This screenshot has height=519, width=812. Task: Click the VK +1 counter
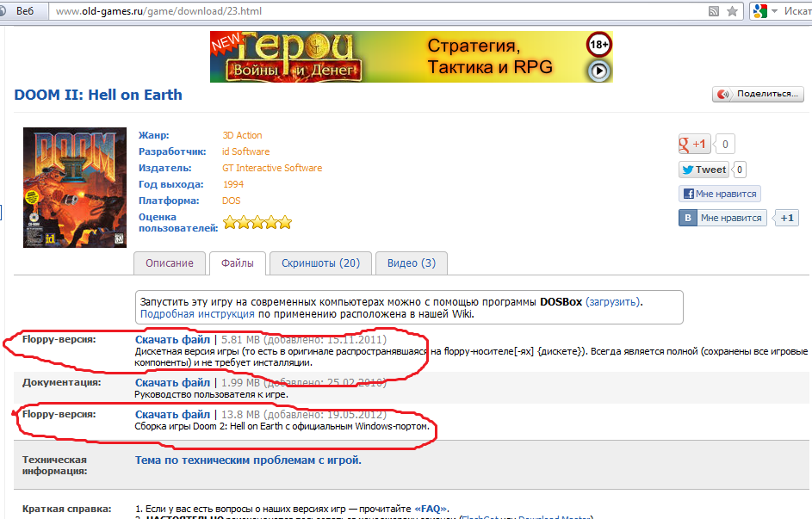(787, 218)
